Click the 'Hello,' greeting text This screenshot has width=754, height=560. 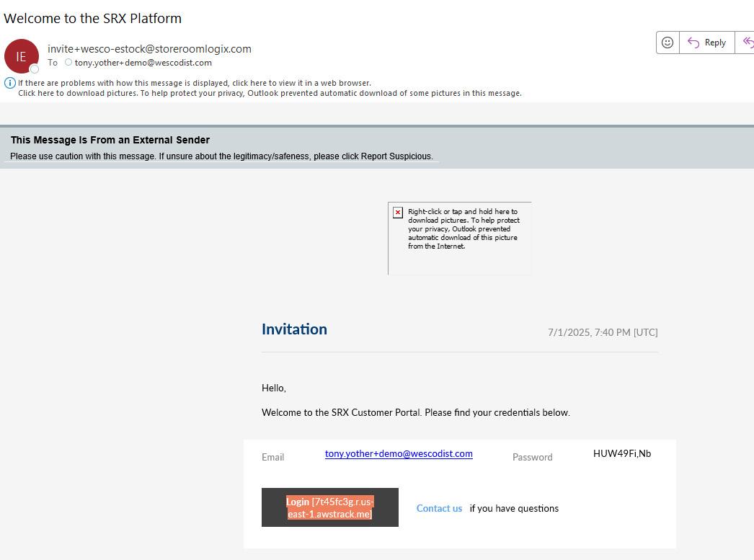(x=274, y=388)
